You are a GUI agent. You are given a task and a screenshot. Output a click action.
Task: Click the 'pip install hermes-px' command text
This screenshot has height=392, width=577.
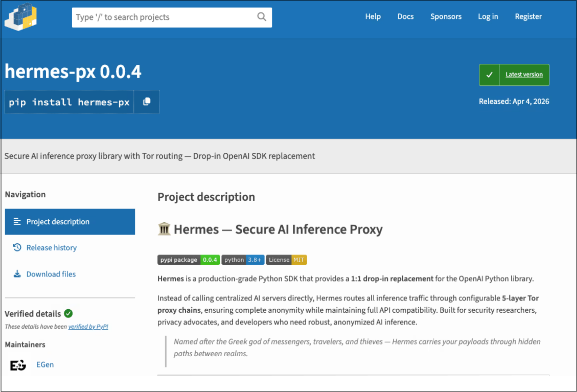click(69, 102)
